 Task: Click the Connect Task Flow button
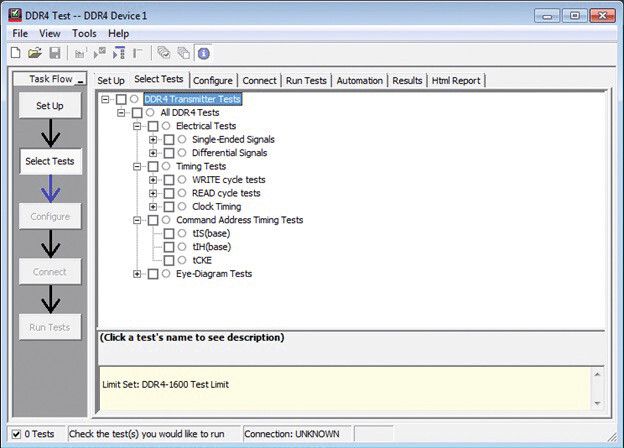tap(50, 272)
